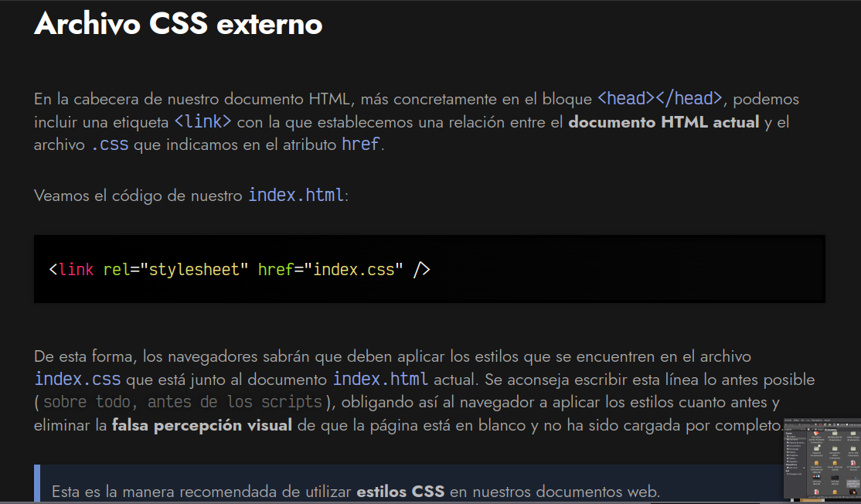Click 'index.html' after 'Veamos el código de nuestro'
This screenshot has width=861, height=504.
[x=296, y=195]
